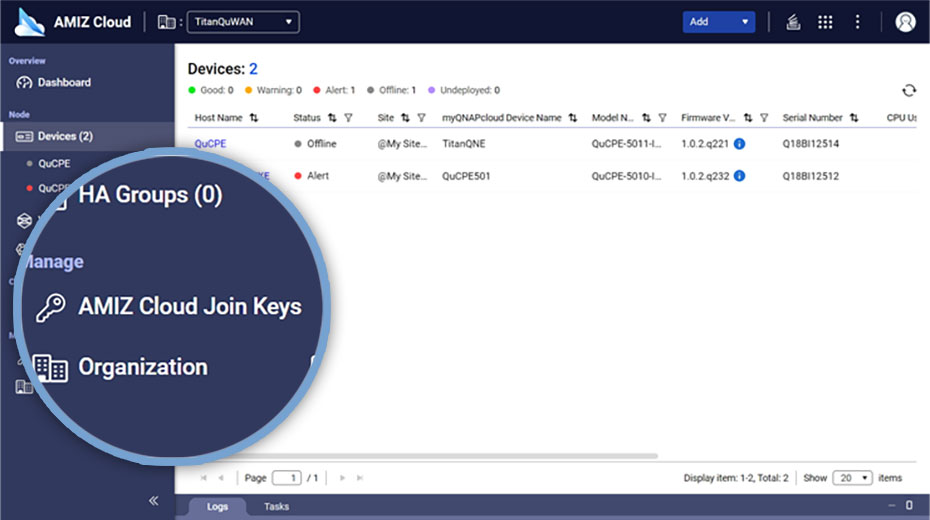This screenshot has height=520, width=930.
Task: Open the apps grid icon
Action: click(x=825, y=22)
